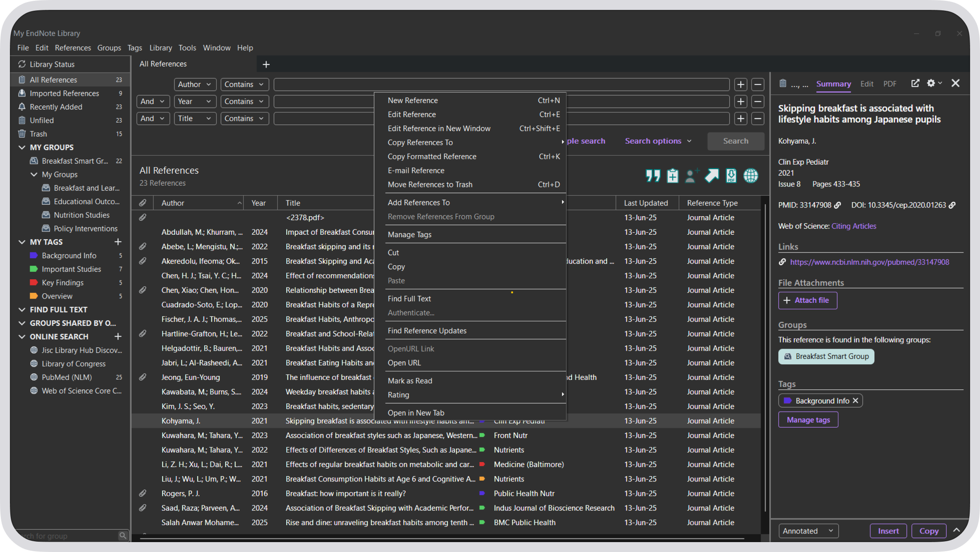Close the reference summary panel

click(956, 83)
